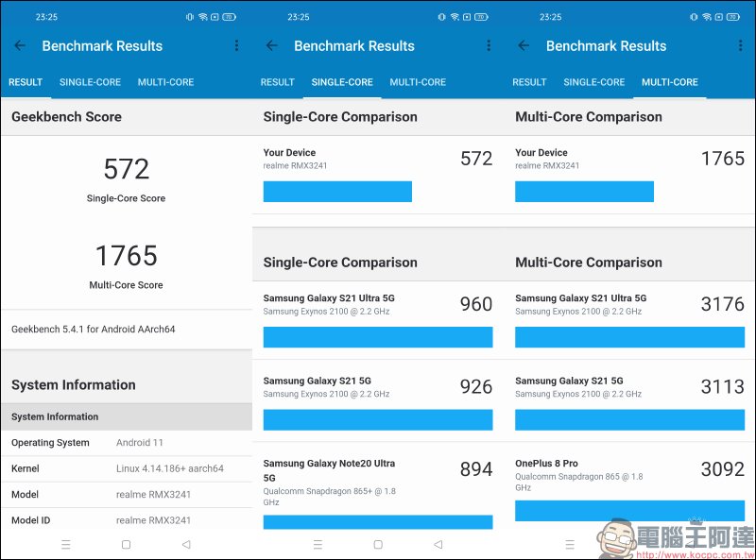Tap the 1765 Multi-Core Score value
The image size is (756, 560).
(x=127, y=255)
